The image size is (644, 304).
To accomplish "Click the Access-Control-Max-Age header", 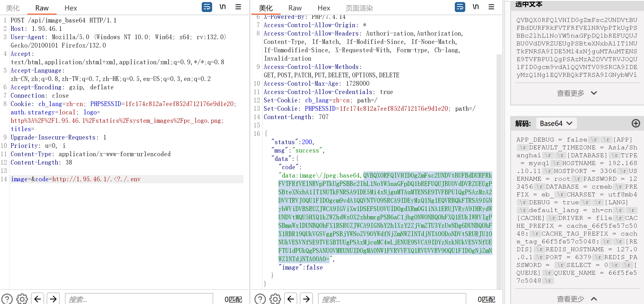I will tap(317, 84).
